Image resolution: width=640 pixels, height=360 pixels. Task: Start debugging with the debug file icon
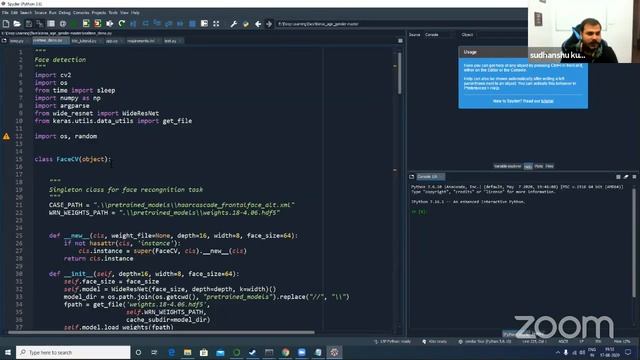point(133,24)
